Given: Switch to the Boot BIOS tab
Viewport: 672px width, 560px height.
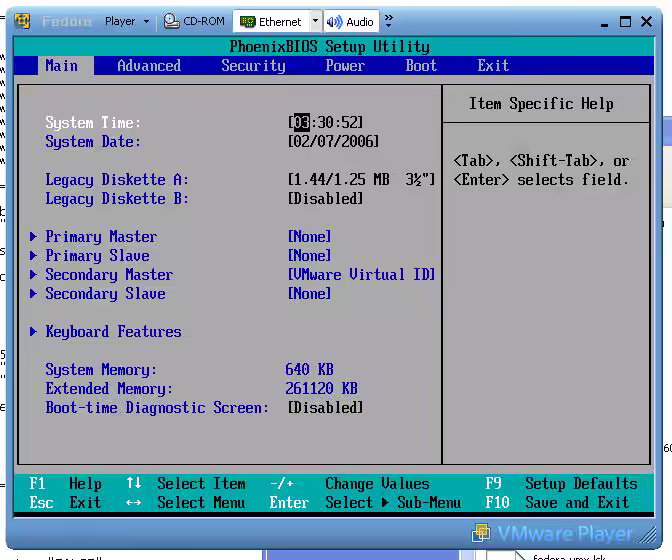Looking at the screenshot, I should pos(421,66).
